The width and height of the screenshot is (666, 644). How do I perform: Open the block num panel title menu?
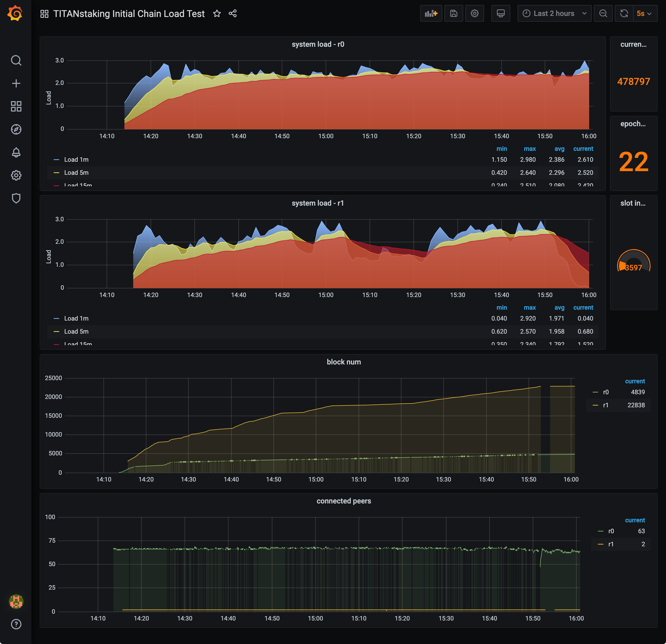[343, 362]
